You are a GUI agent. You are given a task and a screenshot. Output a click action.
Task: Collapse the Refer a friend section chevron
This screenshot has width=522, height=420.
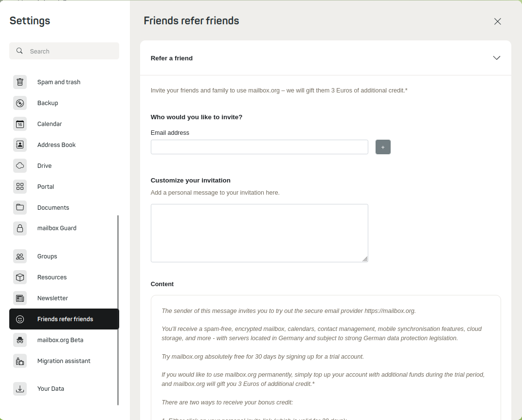pos(496,58)
